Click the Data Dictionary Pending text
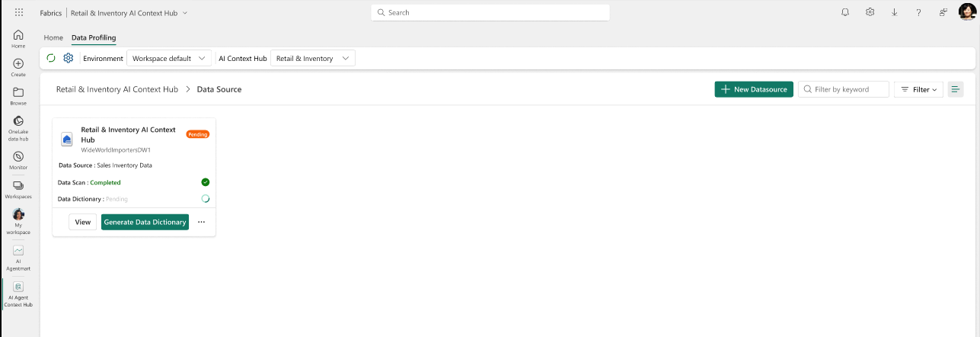Screen dimensions: 980x337 [x=93, y=199]
